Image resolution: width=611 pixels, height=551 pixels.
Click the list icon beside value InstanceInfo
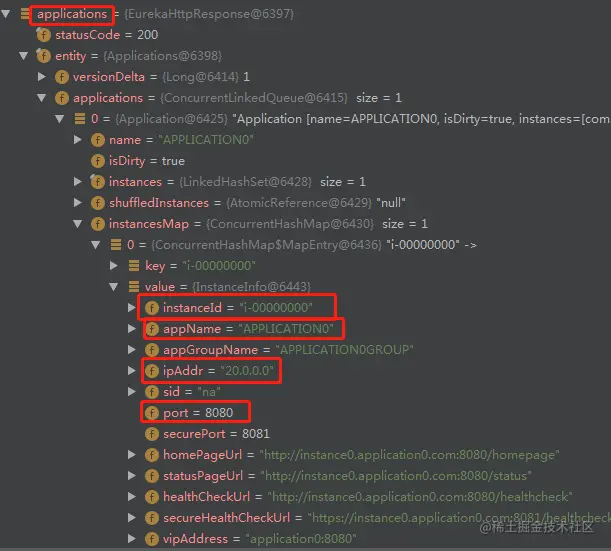(x=134, y=287)
